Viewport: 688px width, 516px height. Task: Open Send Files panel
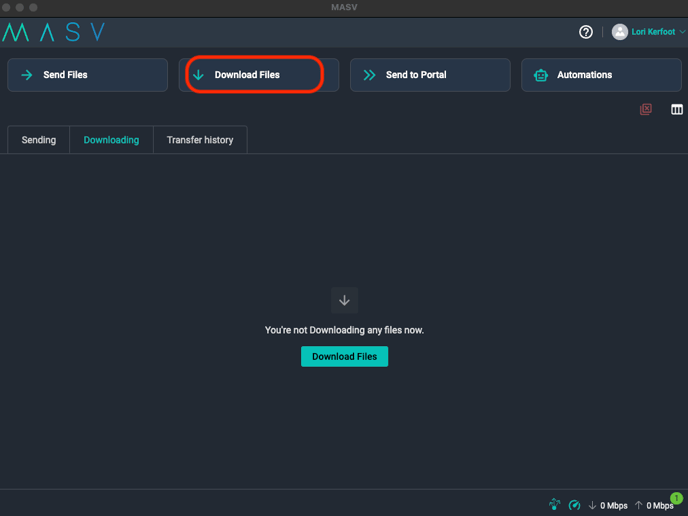point(88,75)
